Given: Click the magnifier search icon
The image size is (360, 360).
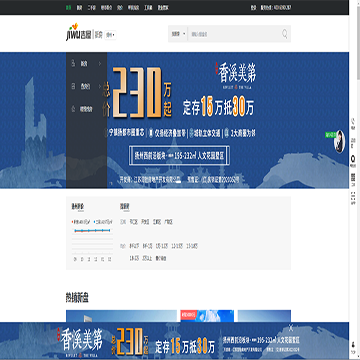Looking at the screenshot, I should 285,34.
